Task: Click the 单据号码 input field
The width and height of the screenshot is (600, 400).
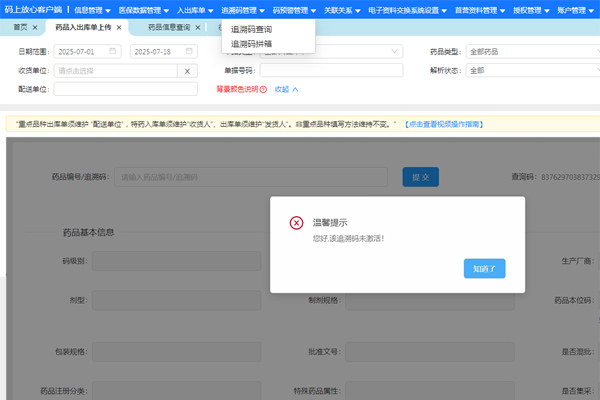Action: tap(330, 71)
